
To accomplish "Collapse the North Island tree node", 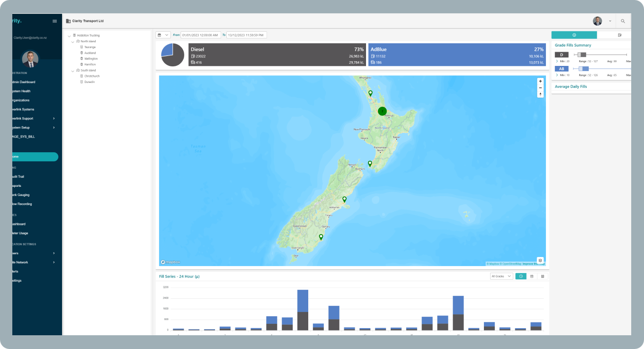I will click(72, 42).
